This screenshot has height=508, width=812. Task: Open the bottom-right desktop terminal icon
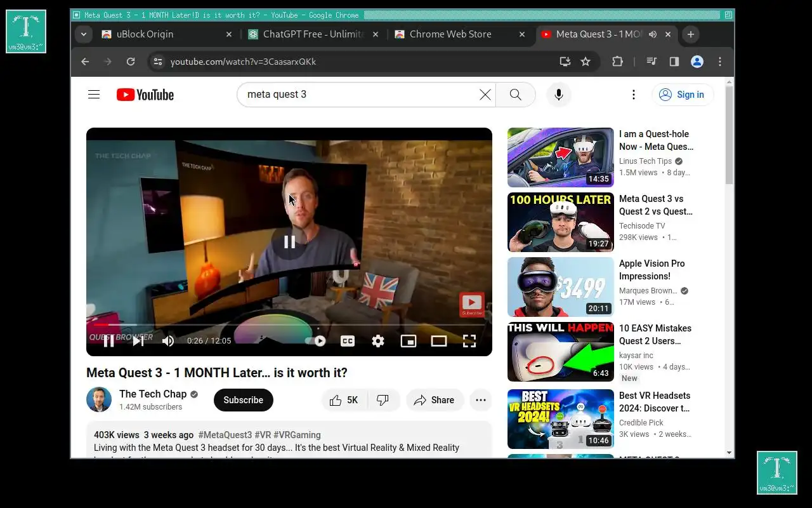(x=777, y=472)
